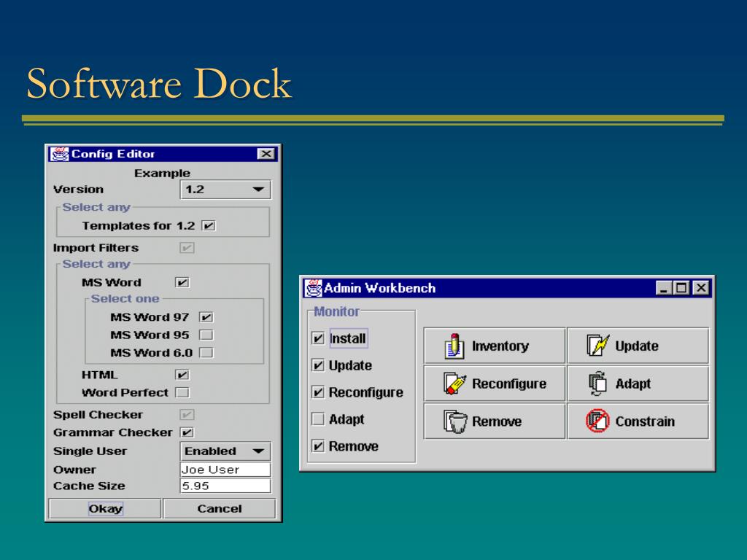Open the Version 1.2 dropdown
This screenshot has width=747, height=560.
(225, 190)
